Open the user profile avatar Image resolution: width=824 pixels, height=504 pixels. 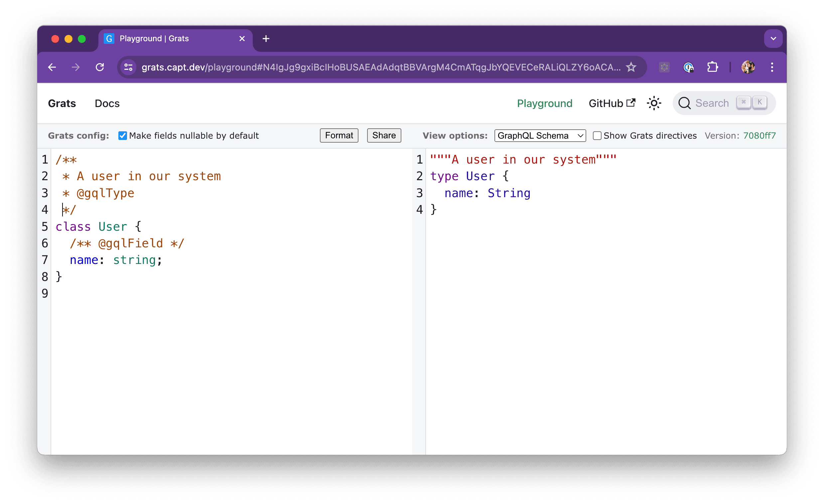coord(748,67)
